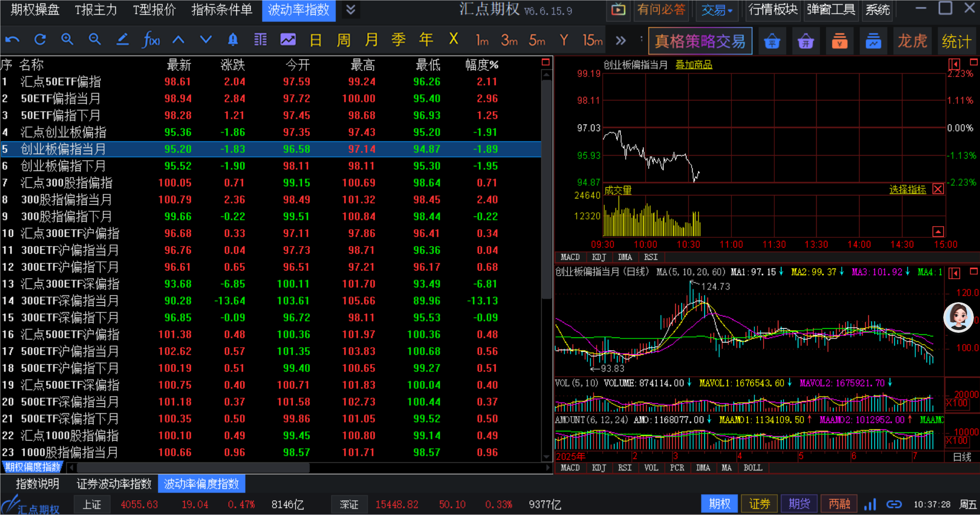The image size is (980, 515).
Task: Open the 指标条件单 tab
Action: click(222, 10)
